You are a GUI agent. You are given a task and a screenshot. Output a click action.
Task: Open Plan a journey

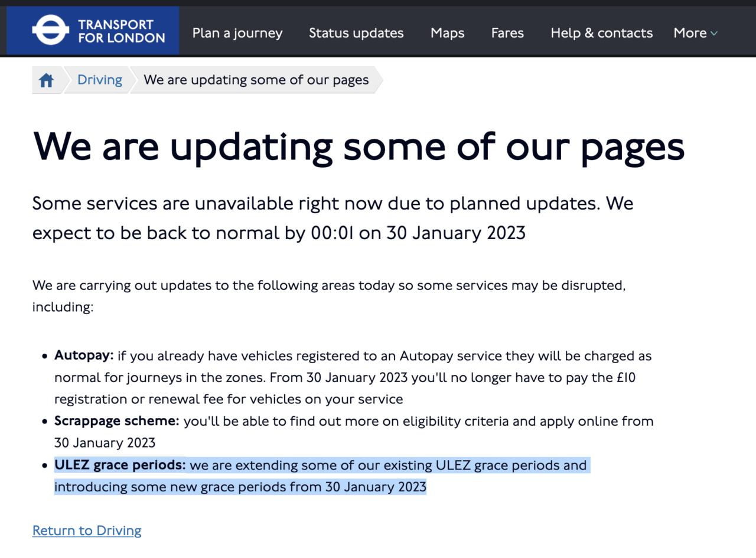click(237, 33)
